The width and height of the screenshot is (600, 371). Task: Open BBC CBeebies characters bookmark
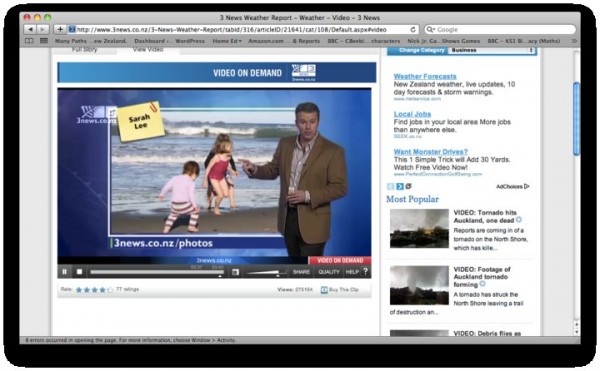tap(364, 41)
